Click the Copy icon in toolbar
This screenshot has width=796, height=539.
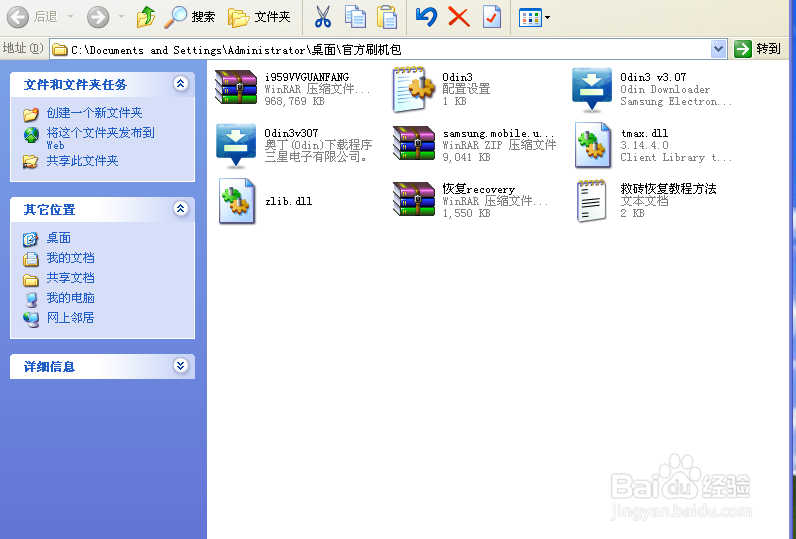355,17
